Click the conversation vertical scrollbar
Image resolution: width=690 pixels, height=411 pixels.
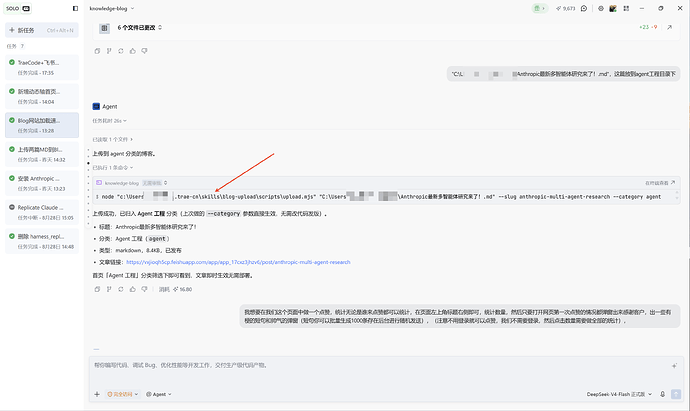[x=688, y=176]
